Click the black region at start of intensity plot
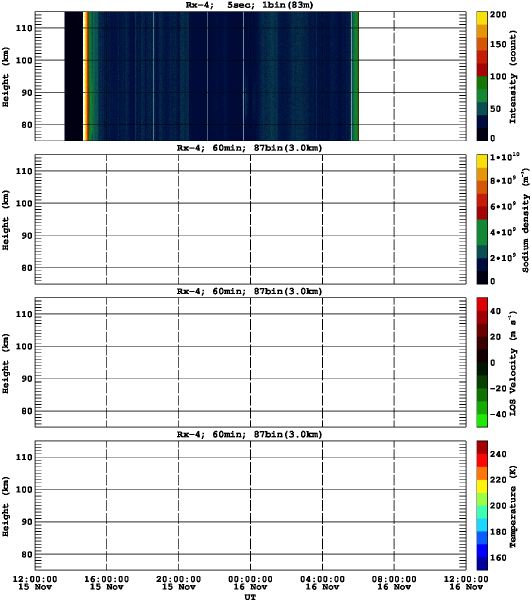531x600 pixels. tap(73, 76)
